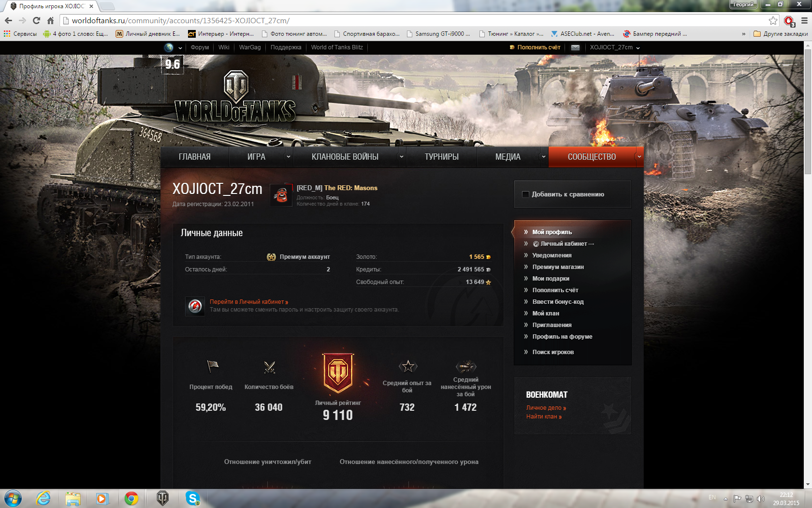Open media player taskbar icon
This screenshot has height=508, width=812.
(102, 498)
